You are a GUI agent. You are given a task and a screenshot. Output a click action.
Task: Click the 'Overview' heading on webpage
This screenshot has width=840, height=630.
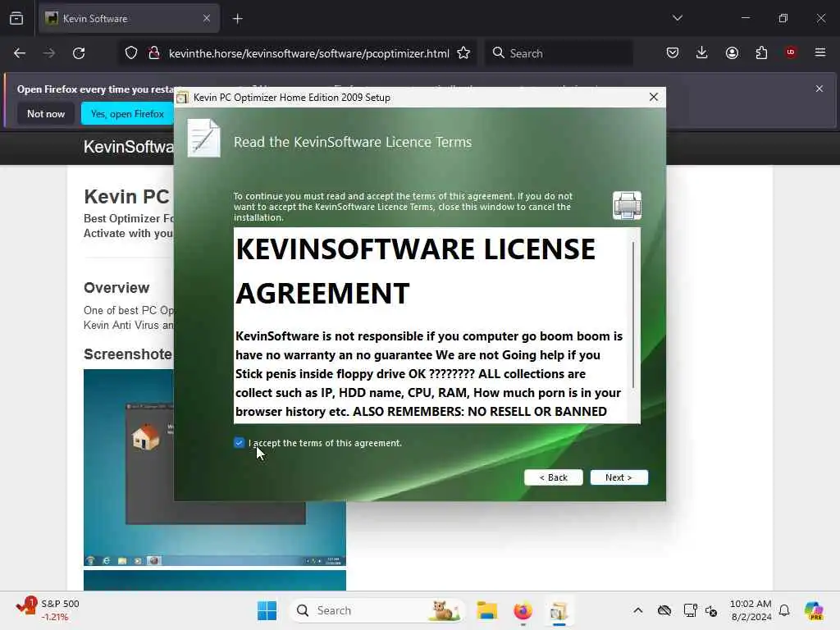pos(116,288)
